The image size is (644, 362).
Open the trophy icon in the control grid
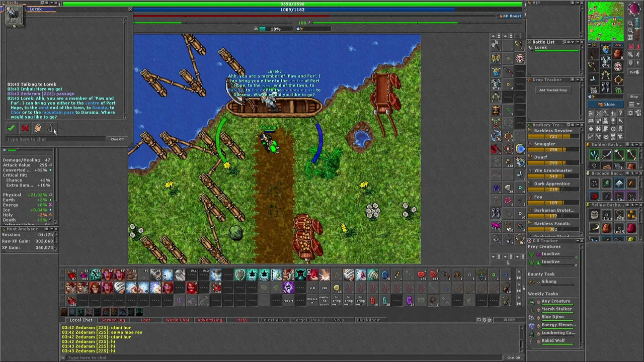613,120
